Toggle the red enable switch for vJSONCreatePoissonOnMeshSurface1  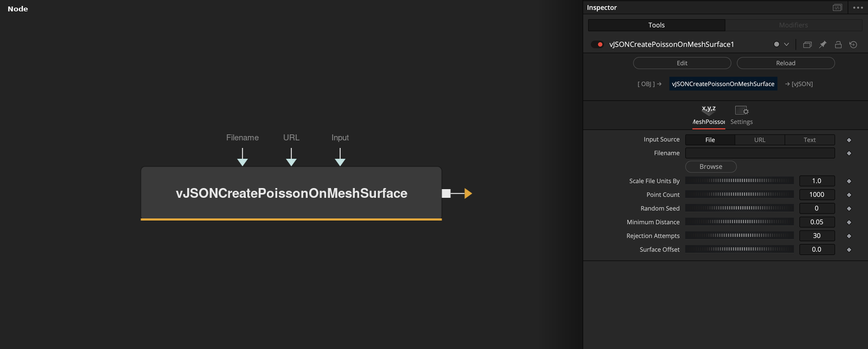pyautogui.click(x=597, y=44)
